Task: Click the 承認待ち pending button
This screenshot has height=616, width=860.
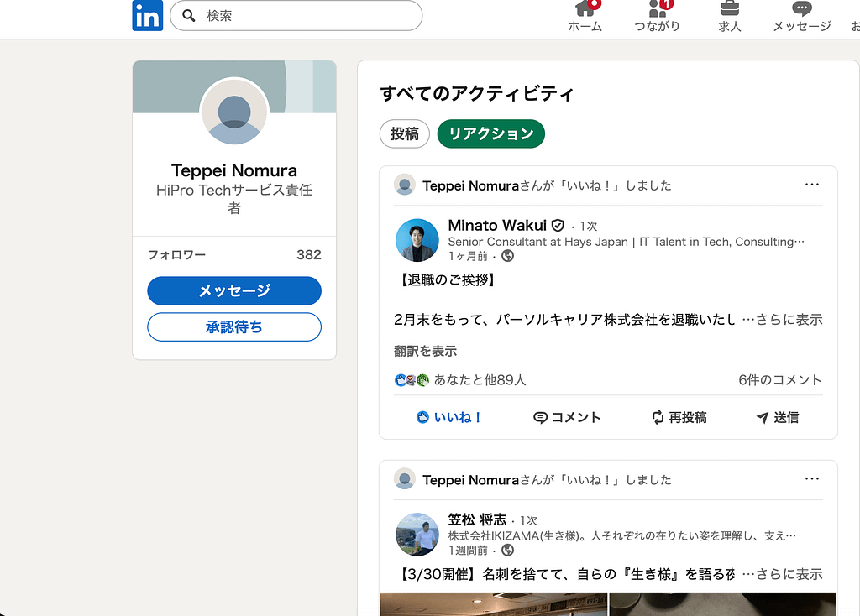Action: (234, 327)
